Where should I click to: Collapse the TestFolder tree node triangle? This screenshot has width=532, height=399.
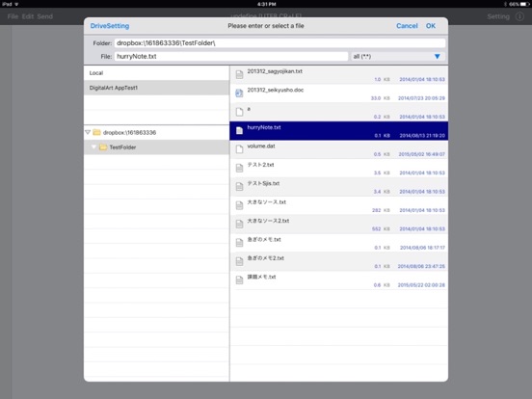point(93,146)
